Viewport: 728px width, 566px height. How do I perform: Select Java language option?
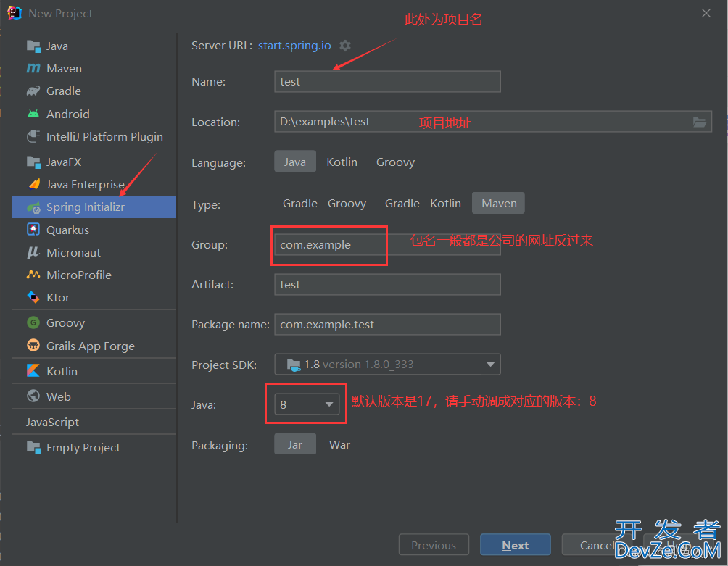295,162
